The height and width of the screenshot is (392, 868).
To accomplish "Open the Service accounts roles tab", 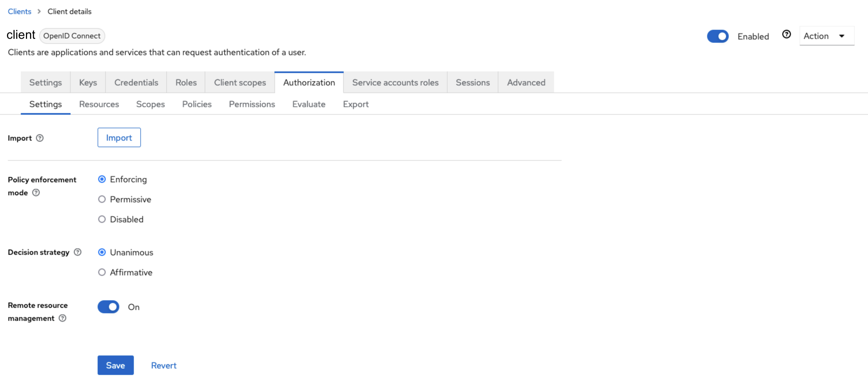I will 395,82.
